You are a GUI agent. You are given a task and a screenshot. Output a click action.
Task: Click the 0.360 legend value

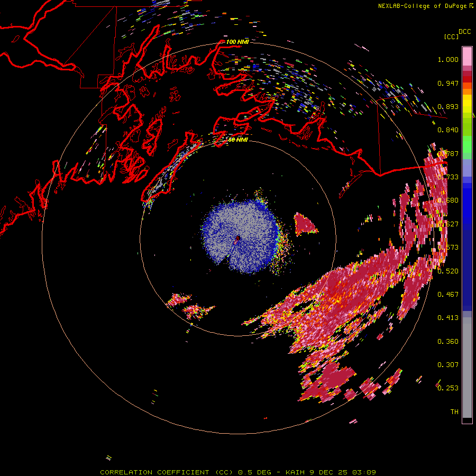click(x=448, y=342)
